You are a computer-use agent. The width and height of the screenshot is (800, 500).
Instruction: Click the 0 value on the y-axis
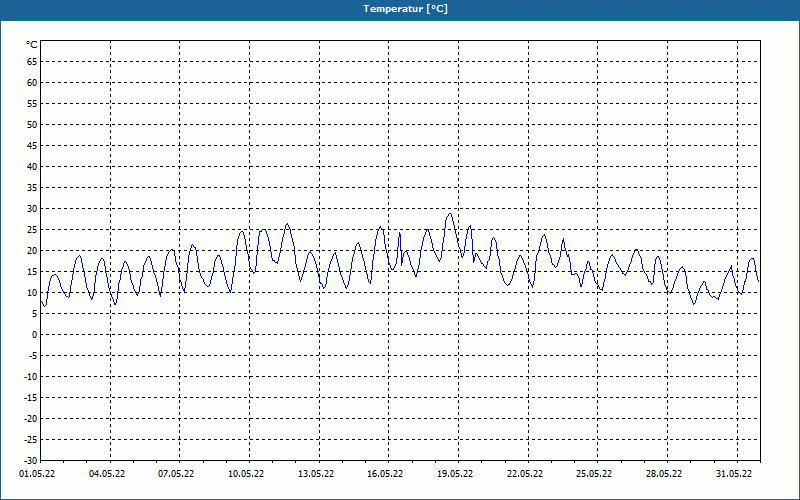[35, 335]
